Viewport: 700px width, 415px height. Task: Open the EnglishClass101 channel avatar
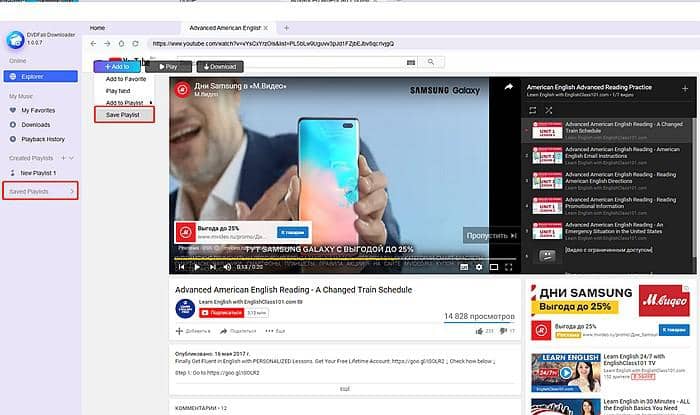(185, 308)
